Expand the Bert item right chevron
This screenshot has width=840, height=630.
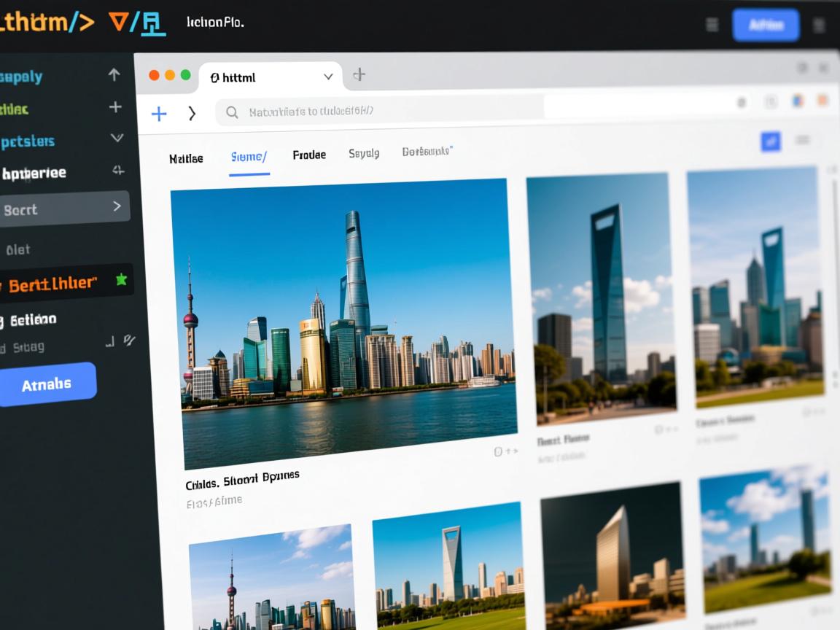117,206
